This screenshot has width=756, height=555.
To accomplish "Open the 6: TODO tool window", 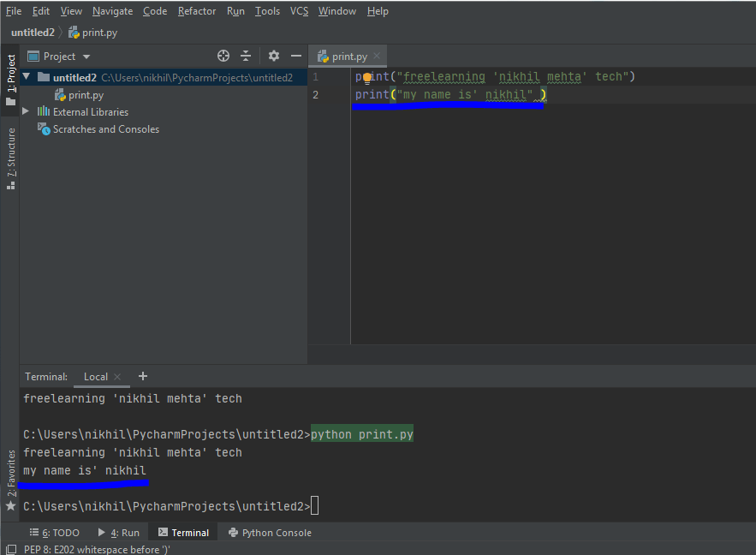I will (55, 533).
